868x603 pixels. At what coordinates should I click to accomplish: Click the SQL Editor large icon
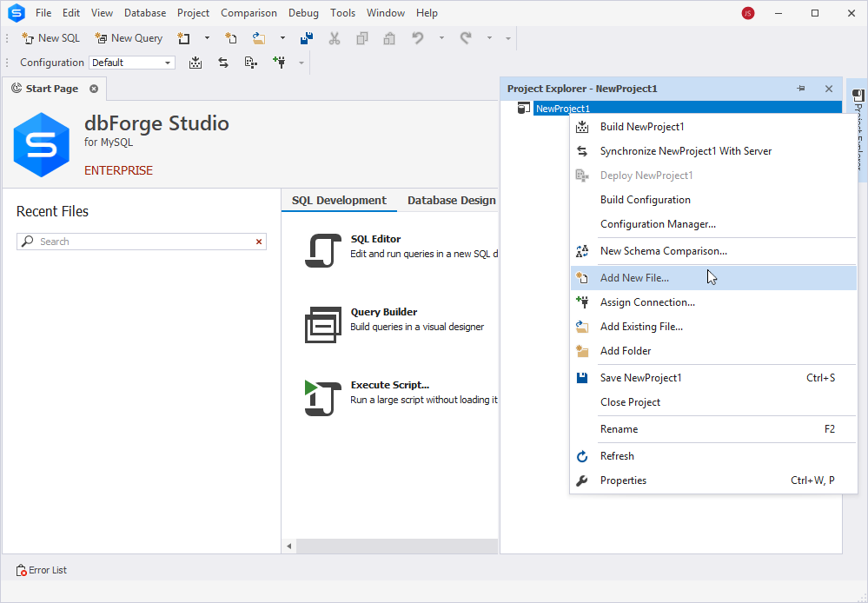tap(322, 251)
